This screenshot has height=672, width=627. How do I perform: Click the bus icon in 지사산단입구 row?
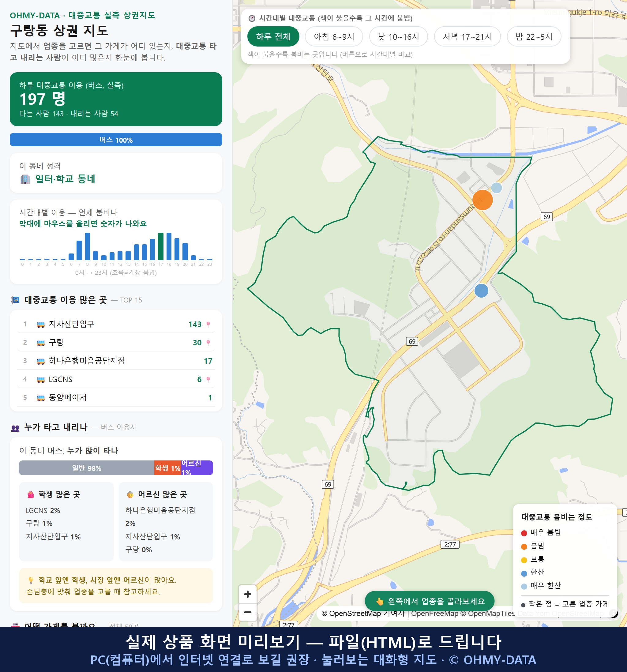click(x=40, y=325)
